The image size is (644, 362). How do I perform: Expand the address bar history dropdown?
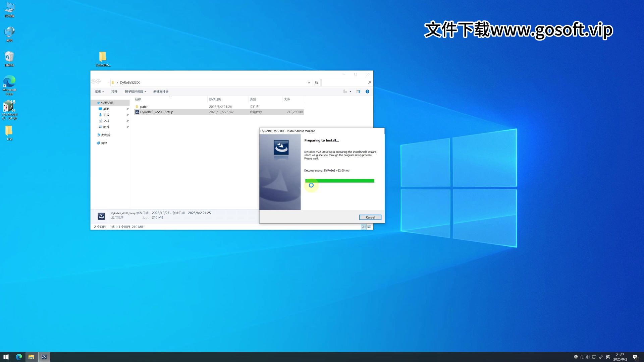pos(309,82)
